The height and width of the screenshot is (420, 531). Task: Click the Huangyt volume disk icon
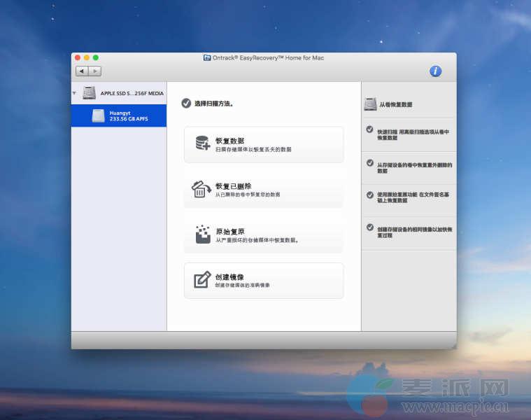pyautogui.click(x=98, y=116)
